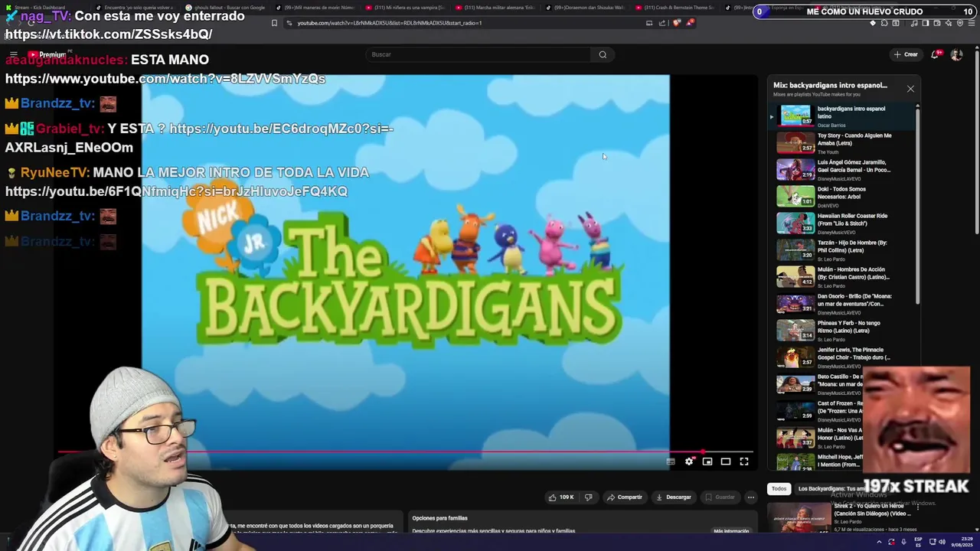The image size is (980, 551).
Task: Click the Brave shield icon in address bar
Action: pyautogui.click(x=677, y=23)
